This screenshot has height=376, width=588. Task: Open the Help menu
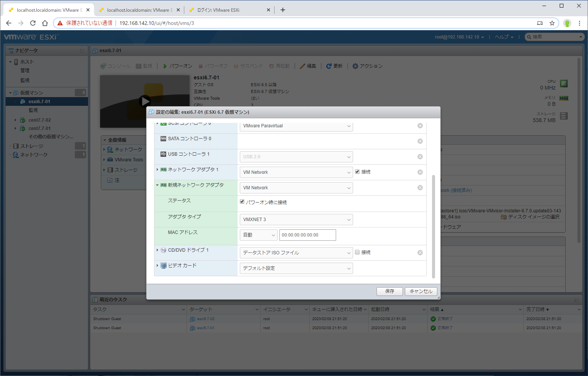(504, 37)
